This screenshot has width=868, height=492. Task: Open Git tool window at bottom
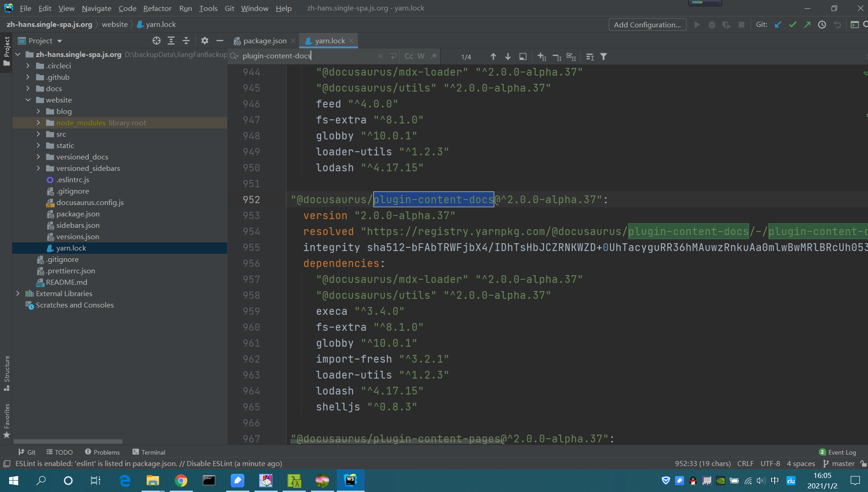click(x=27, y=452)
